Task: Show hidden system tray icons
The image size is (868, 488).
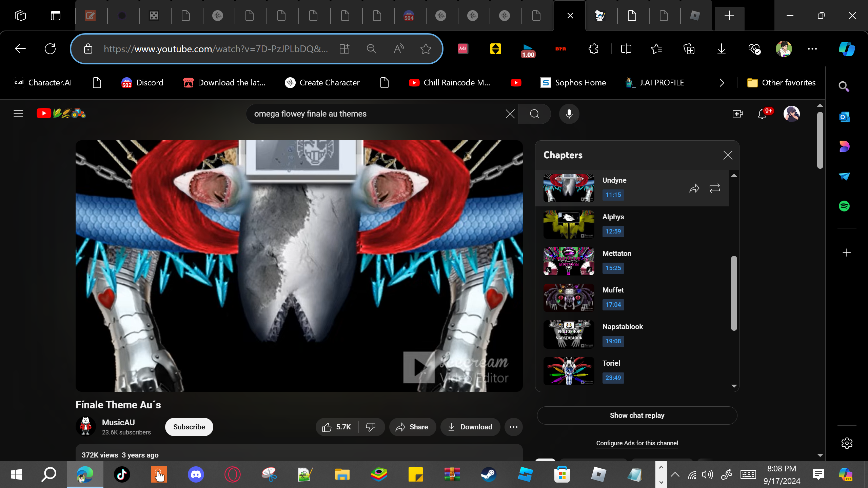Action: (675, 474)
